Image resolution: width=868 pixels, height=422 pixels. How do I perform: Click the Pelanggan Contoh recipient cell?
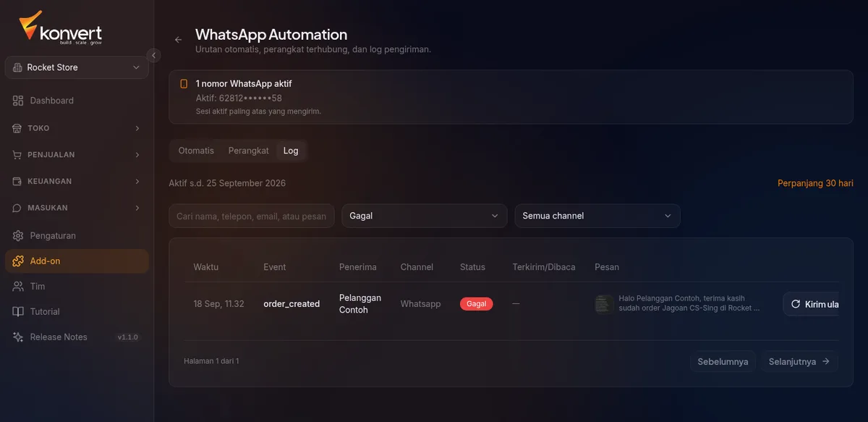coord(360,304)
